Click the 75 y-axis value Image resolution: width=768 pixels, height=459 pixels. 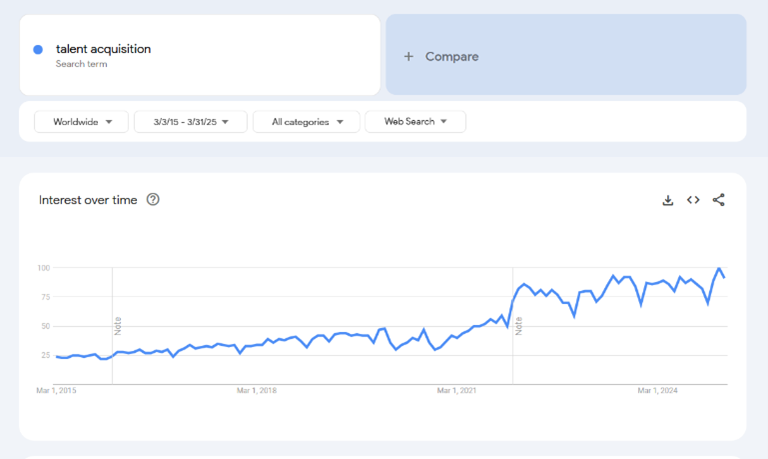pos(46,297)
